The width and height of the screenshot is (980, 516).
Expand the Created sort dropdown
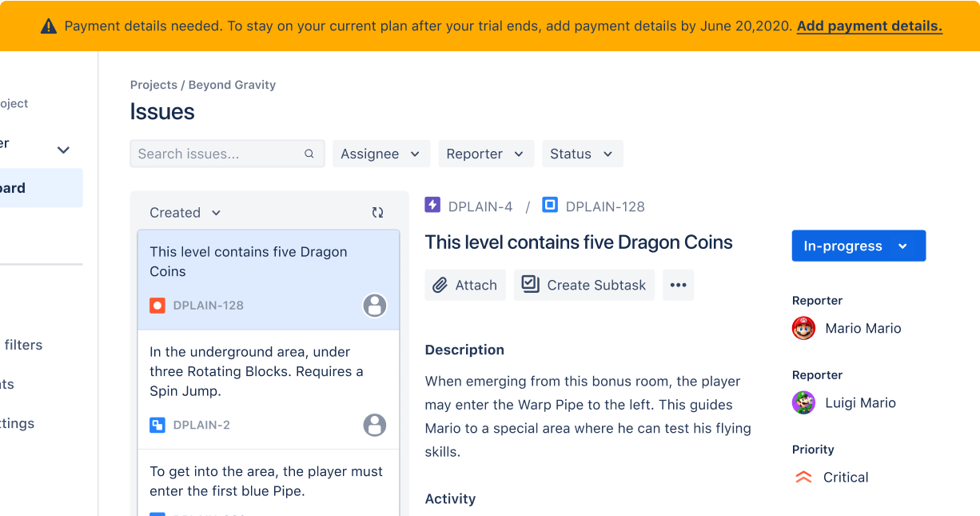185,213
